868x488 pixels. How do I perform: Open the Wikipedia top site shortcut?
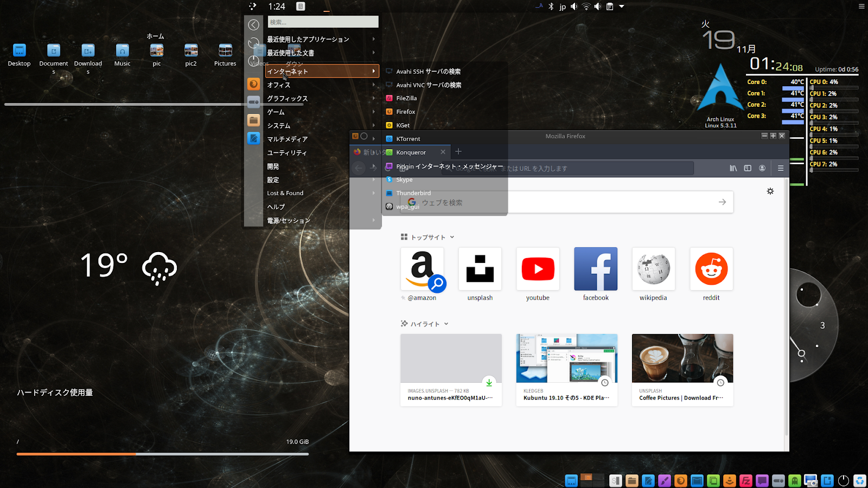click(x=653, y=269)
